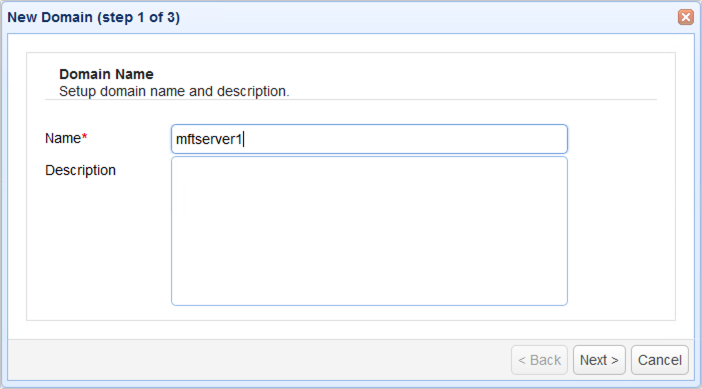Click the bottom area of the Description box

tap(369, 286)
